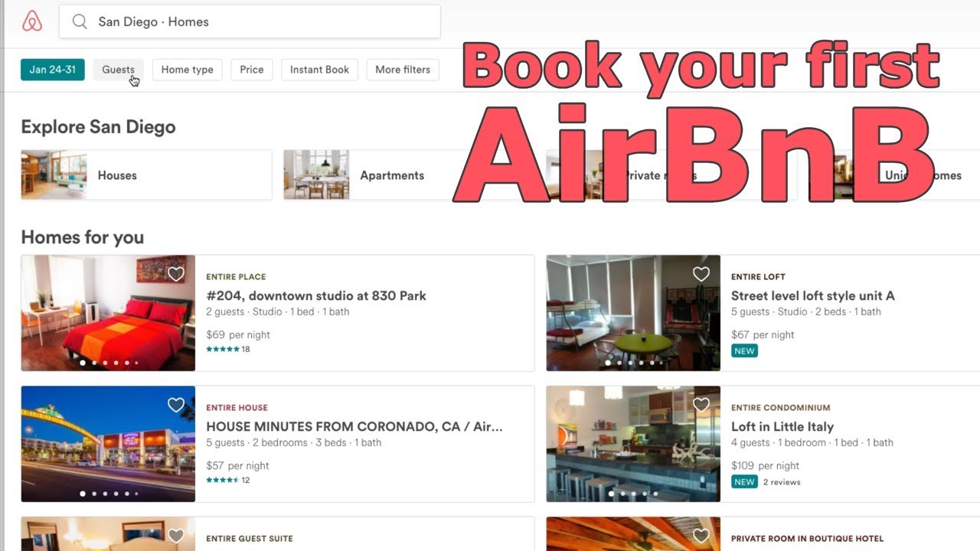Image resolution: width=980 pixels, height=551 pixels.
Task: Heart the Street level loft listing
Action: 701,274
